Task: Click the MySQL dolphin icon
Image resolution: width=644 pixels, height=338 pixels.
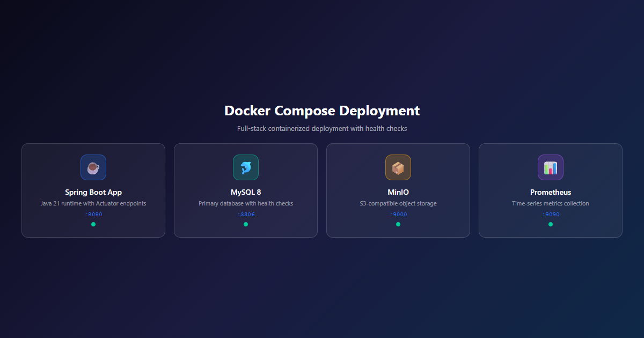Action: (x=246, y=167)
